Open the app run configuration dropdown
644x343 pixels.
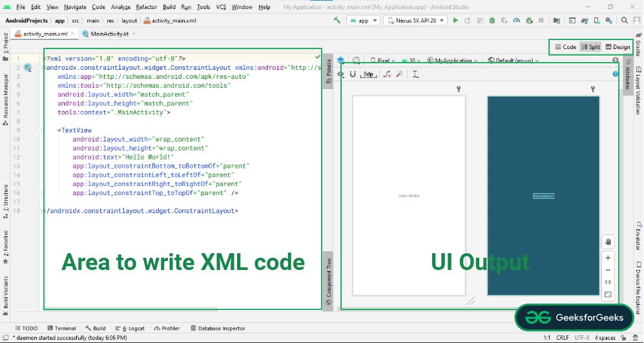pyautogui.click(x=363, y=21)
